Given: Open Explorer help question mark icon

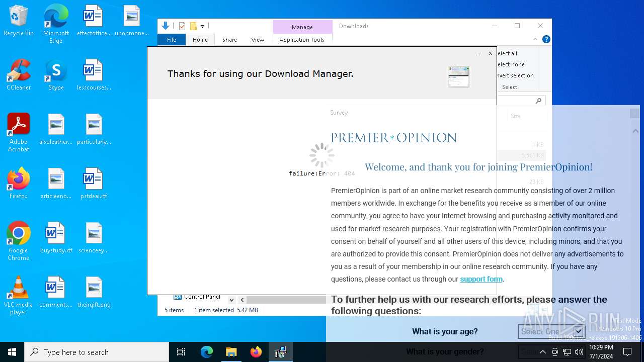Looking at the screenshot, I should click(x=546, y=39).
